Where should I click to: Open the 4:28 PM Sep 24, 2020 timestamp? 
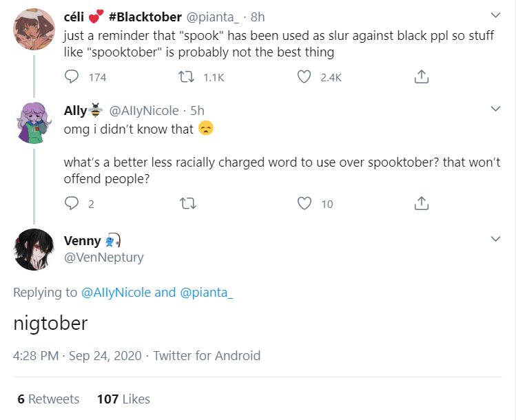[77, 356]
